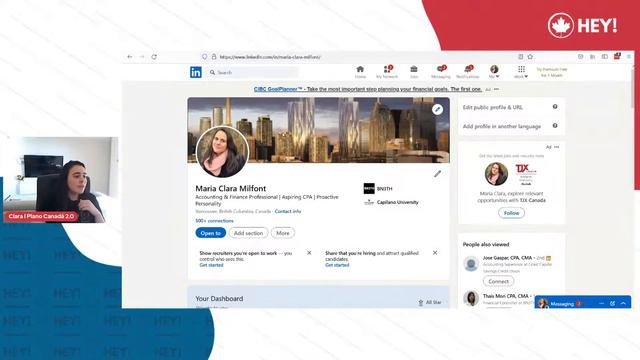The width and height of the screenshot is (640, 360).
Task: Click help icon beside Edit public profile
Action: click(x=555, y=107)
